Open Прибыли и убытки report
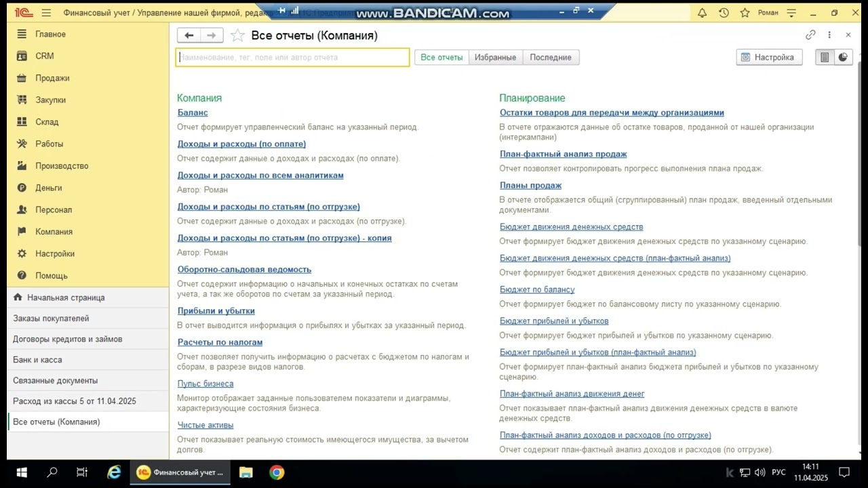This screenshot has width=868, height=488. [x=216, y=310]
